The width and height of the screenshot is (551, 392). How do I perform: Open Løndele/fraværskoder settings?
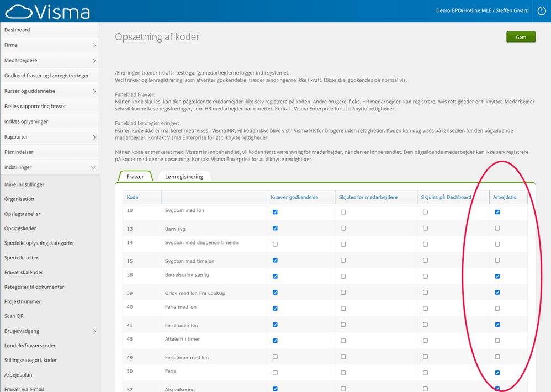coord(30,346)
